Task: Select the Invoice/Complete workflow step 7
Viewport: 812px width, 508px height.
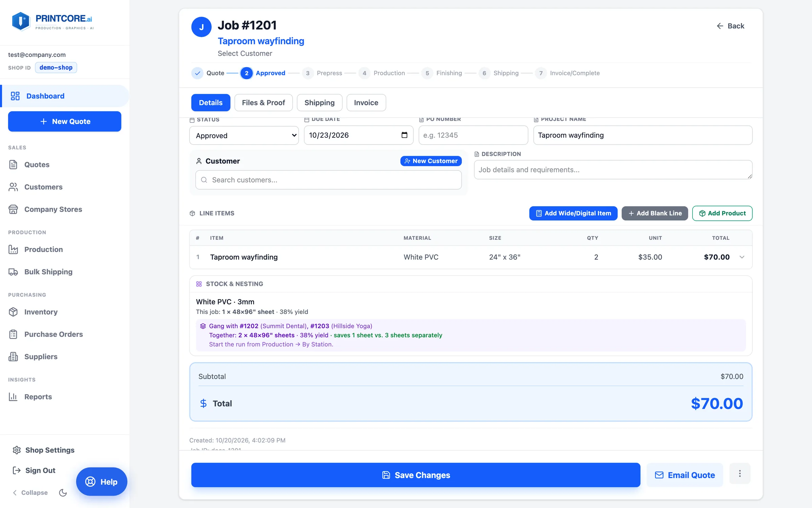Action: coord(567,73)
